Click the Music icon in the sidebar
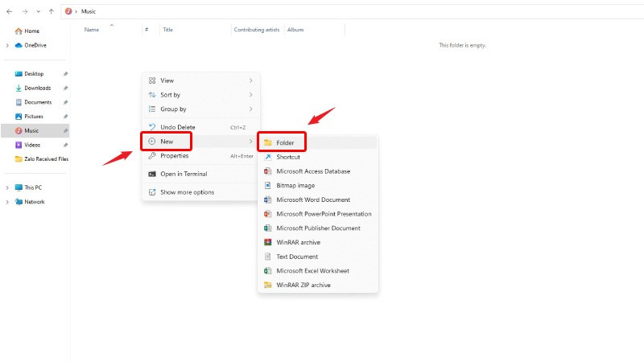This screenshot has height=362, width=644. pyautogui.click(x=19, y=130)
